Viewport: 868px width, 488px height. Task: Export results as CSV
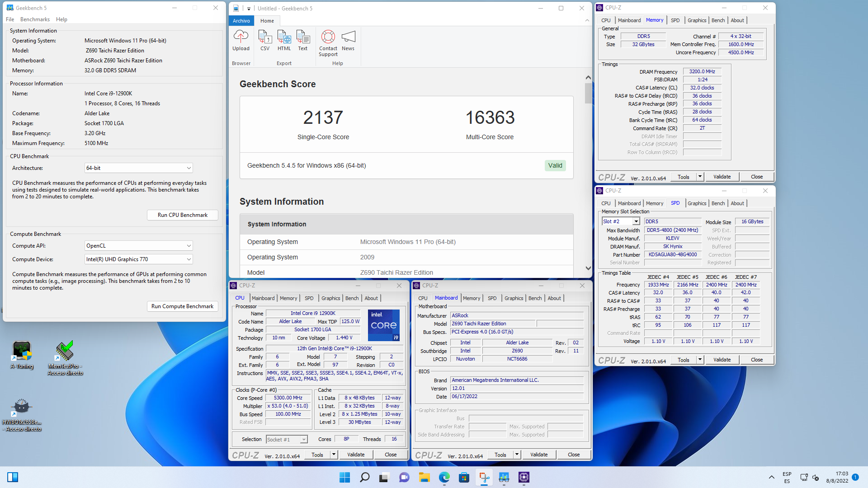(x=265, y=40)
